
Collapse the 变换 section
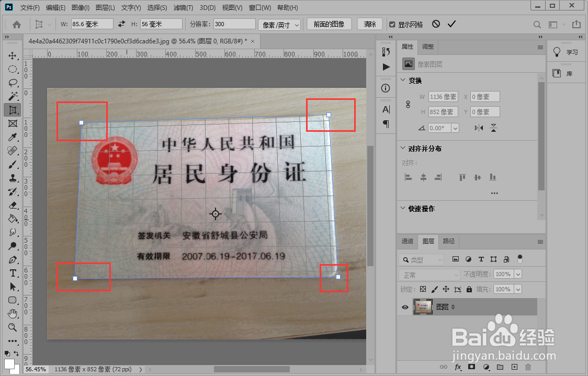[403, 80]
